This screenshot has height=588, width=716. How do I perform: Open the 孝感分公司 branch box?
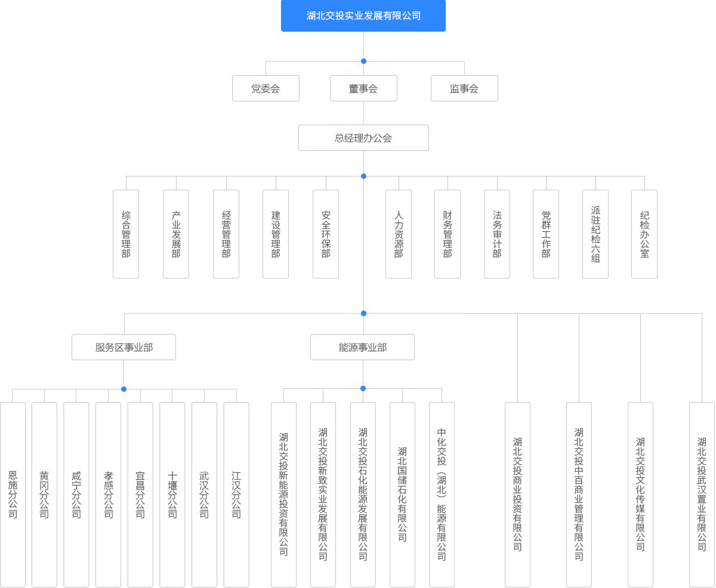coord(109,495)
